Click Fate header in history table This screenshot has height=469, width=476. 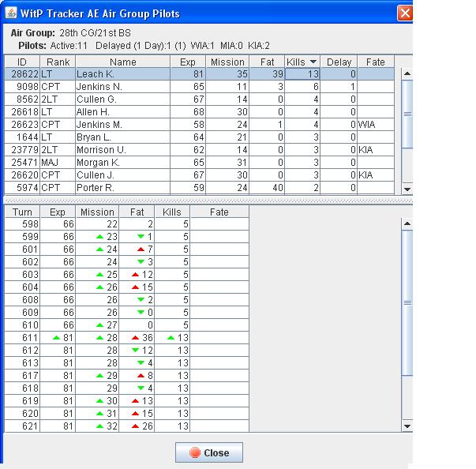[x=219, y=212]
